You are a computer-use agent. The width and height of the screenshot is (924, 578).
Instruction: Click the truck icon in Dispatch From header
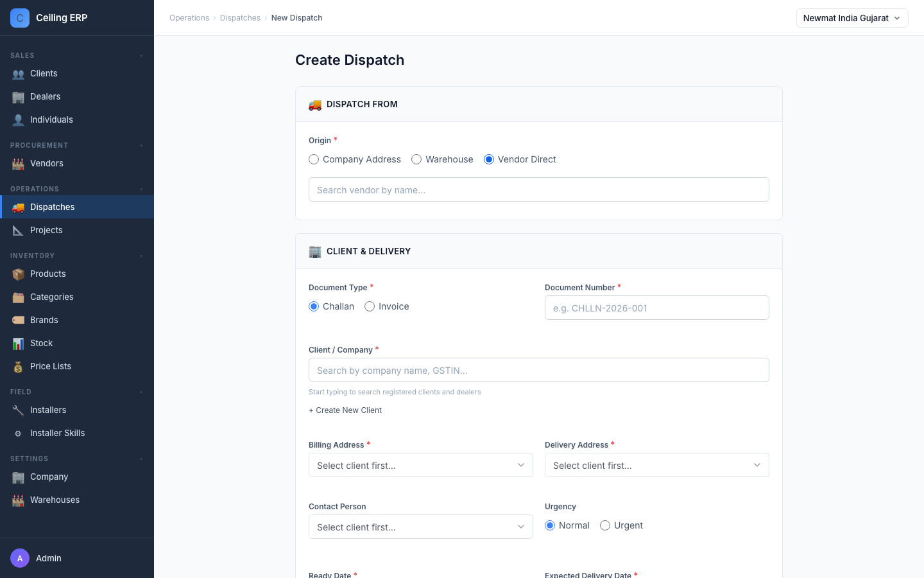tap(315, 105)
